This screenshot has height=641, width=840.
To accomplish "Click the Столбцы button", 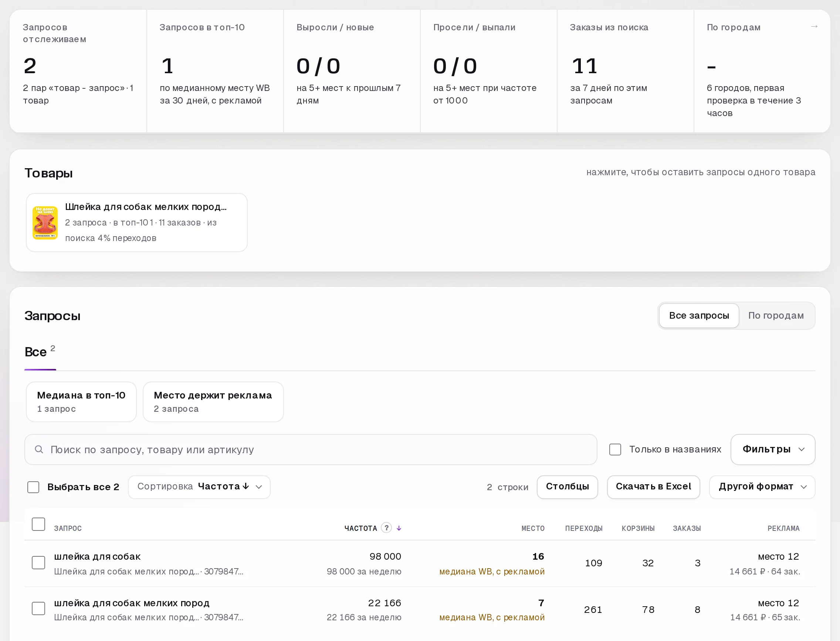I will click(x=568, y=487).
